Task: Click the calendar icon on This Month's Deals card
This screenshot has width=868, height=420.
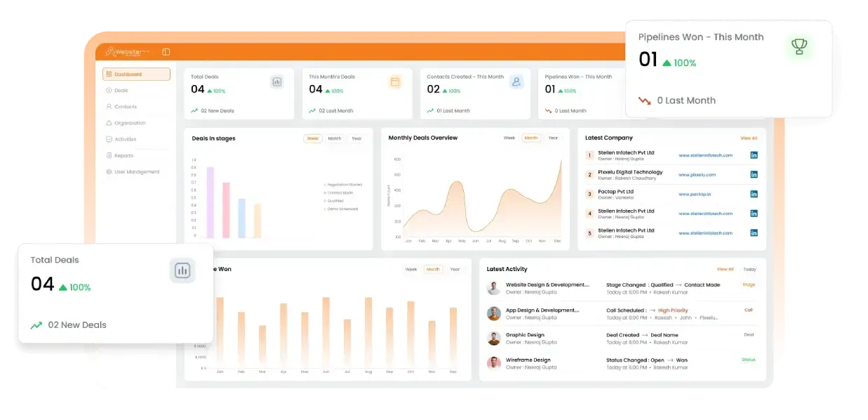Action: [x=396, y=81]
